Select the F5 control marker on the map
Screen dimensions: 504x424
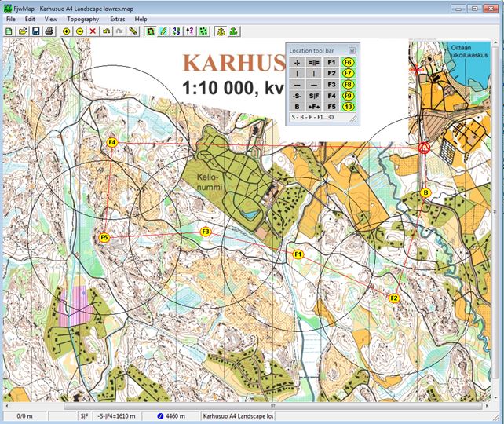coord(104,238)
